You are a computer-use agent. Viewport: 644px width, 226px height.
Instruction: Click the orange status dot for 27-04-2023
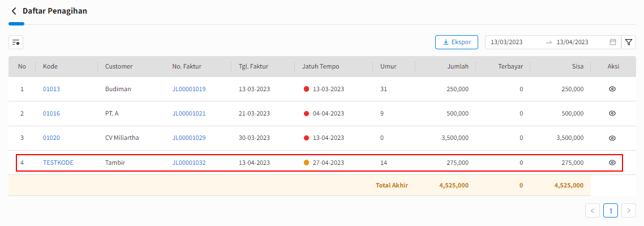pos(306,163)
